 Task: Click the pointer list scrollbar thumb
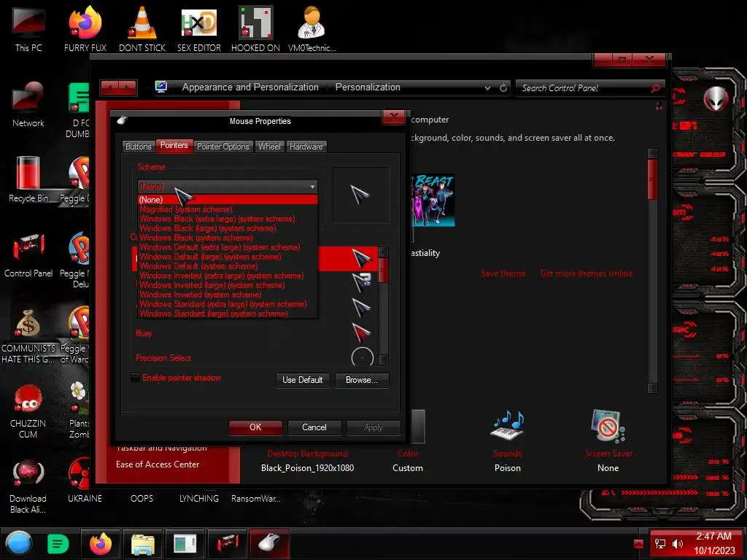383,270
